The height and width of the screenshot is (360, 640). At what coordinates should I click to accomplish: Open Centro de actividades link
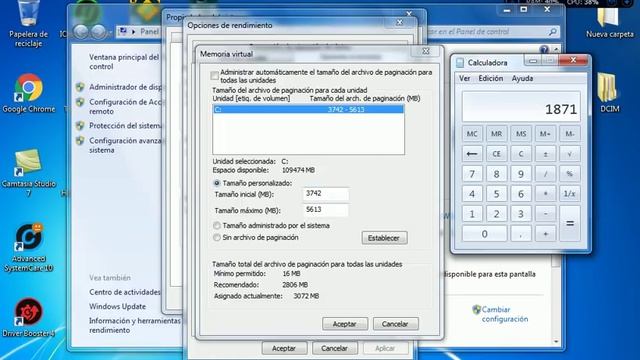coord(125,292)
